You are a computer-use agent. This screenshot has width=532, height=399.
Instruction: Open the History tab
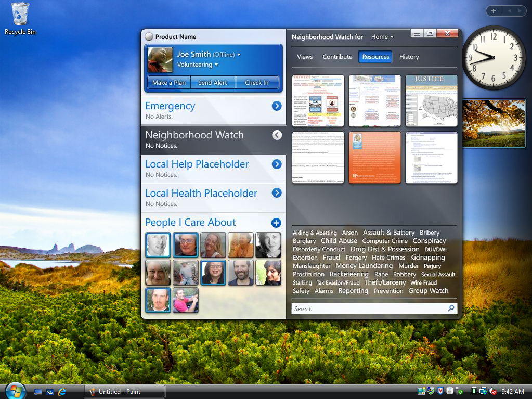tap(409, 57)
